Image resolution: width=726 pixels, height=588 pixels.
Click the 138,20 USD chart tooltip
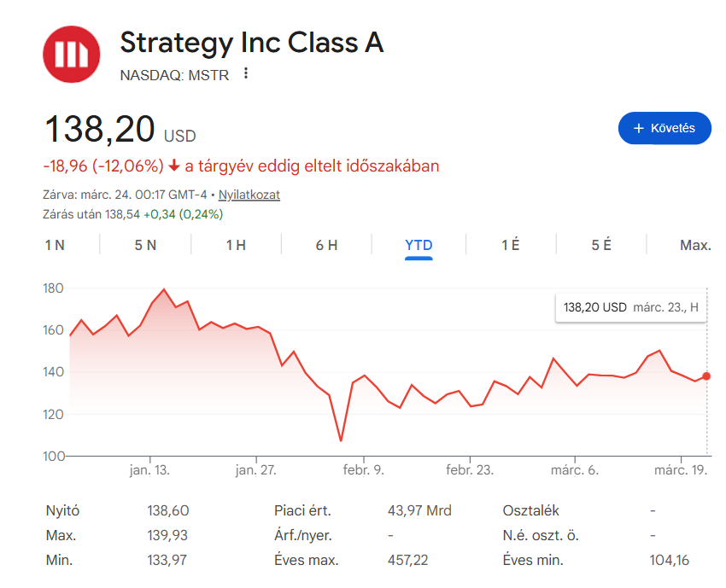pyautogui.click(x=631, y=307)
